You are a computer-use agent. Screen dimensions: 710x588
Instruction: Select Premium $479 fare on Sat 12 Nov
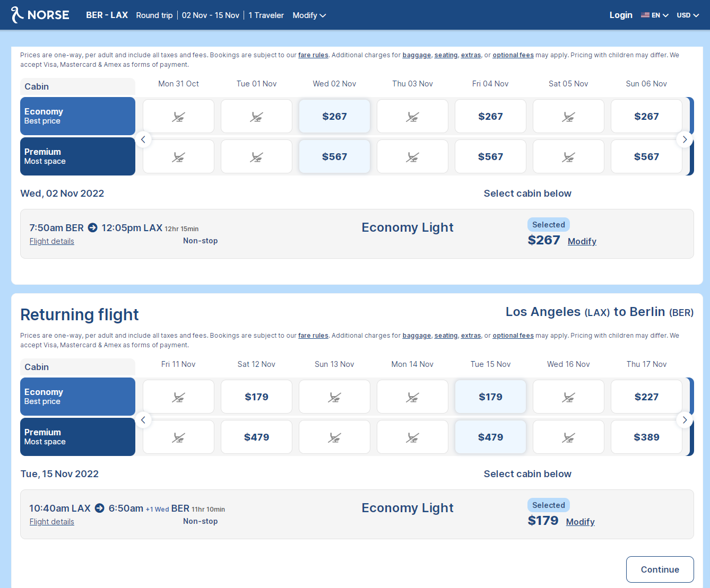[x=256, y=437]
